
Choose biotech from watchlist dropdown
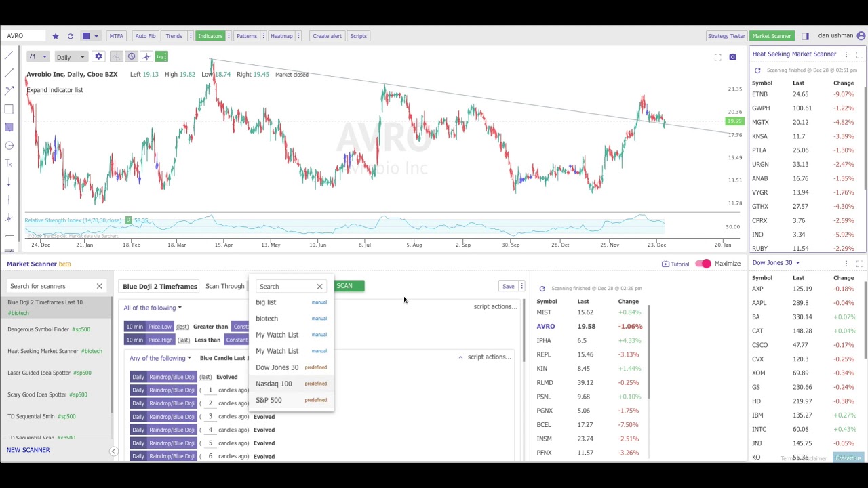[x=292, y=319]
